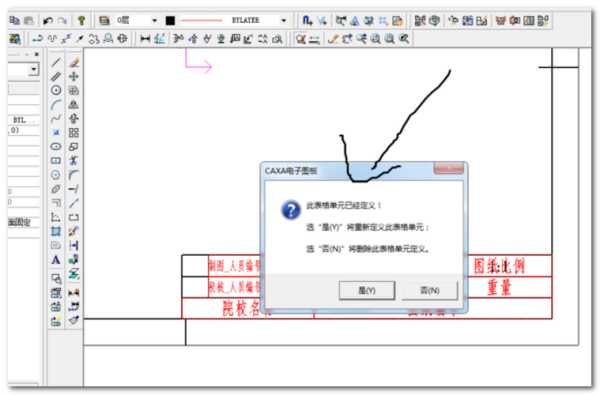The height and width of the screenshot is (395, 600).
Task: Select the Arc drawing tool
Action: 56,104
